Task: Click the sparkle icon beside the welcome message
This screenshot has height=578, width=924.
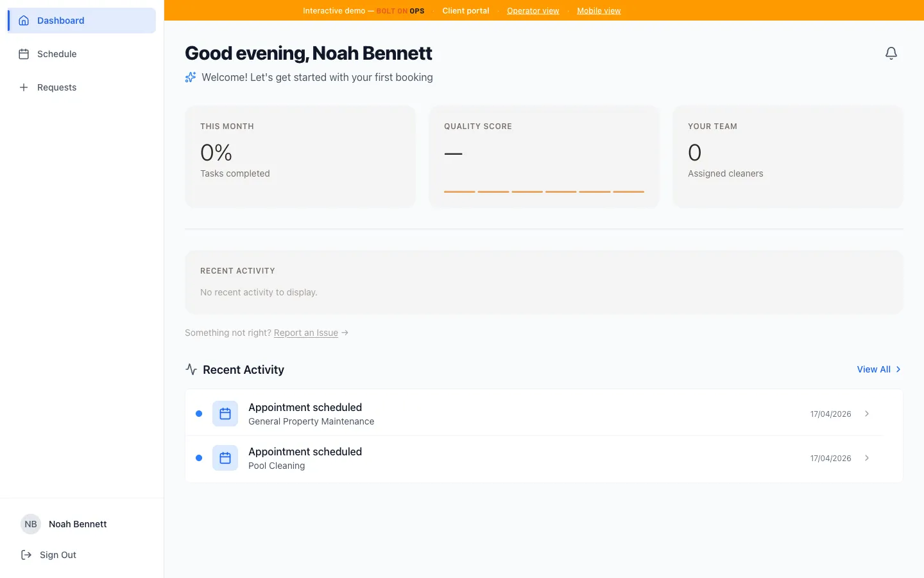Action: pyautogui.click(x=191, y=77)
